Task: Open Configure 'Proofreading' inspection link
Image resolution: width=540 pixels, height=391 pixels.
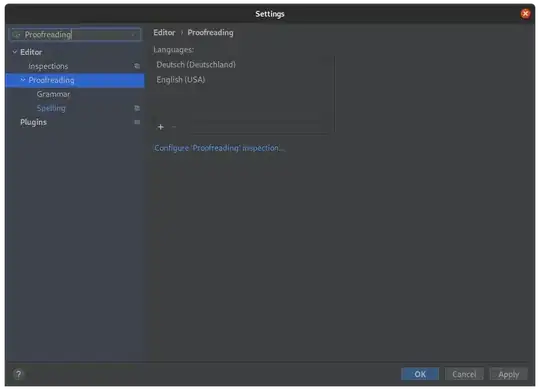Action: point(219,148)
